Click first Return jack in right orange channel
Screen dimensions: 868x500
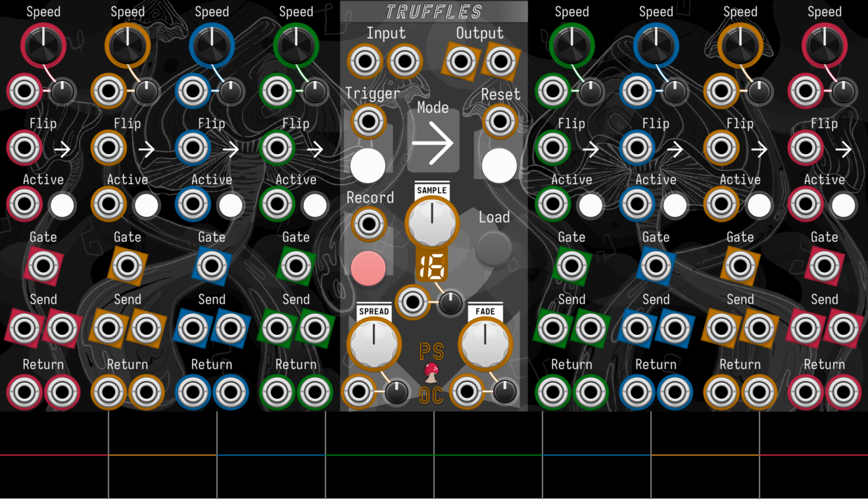tap(721, 392)
